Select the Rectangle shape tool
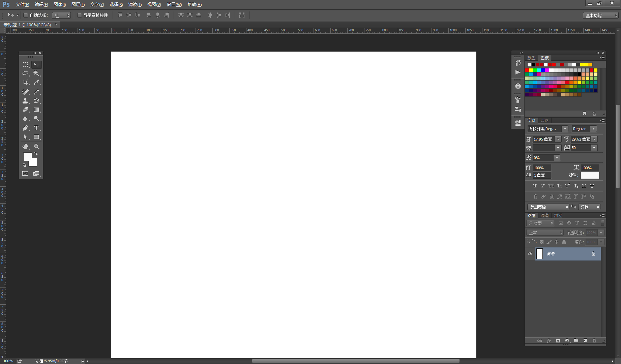The width and height of the screenshot is (621, 364). (x=36, y=137)
